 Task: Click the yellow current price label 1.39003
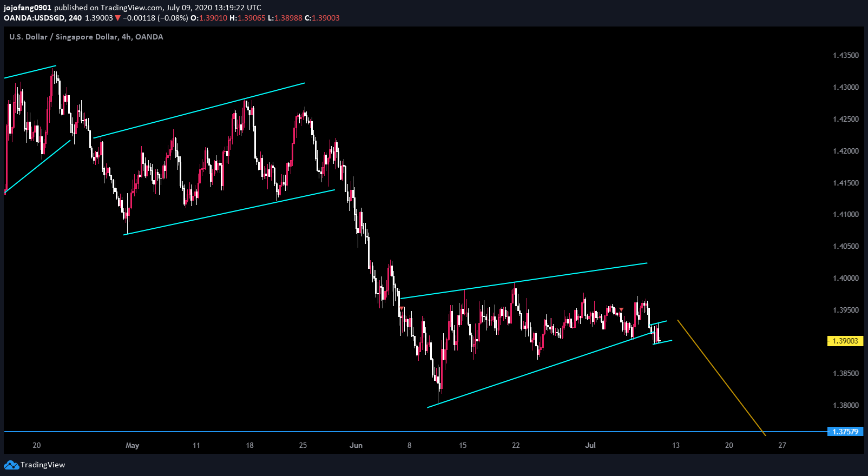point(845,341)
